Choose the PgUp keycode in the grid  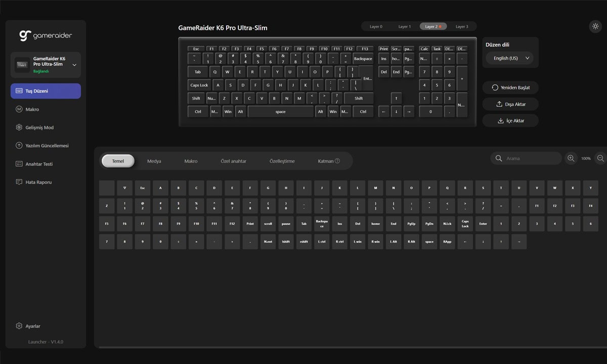pyautogui.click(x=411, y=223)
